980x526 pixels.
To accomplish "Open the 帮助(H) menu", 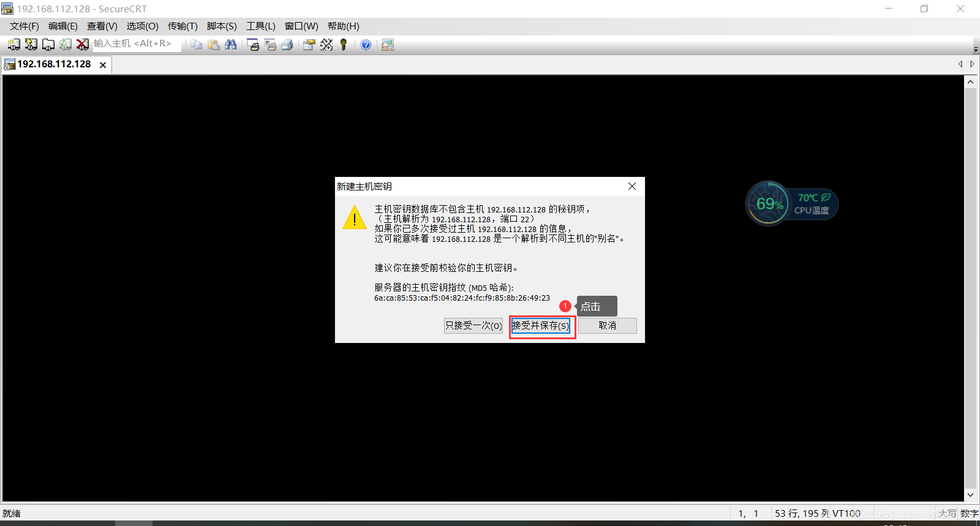I will 343,26.
